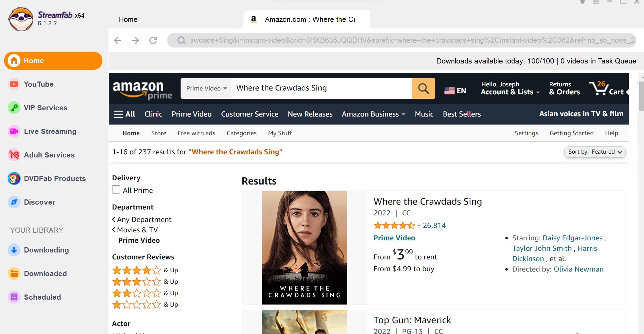Open Customer Service nav link
644x334 pixels.
250,114
